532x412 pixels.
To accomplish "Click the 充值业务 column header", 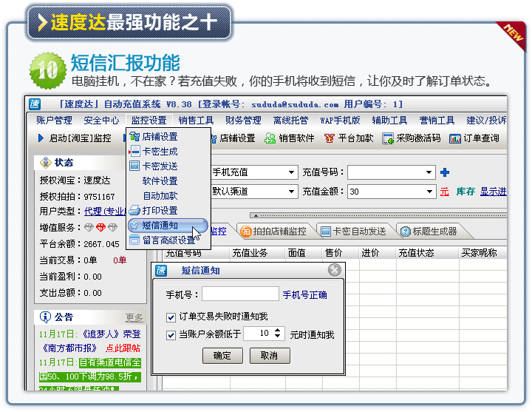I will point(250,253).
